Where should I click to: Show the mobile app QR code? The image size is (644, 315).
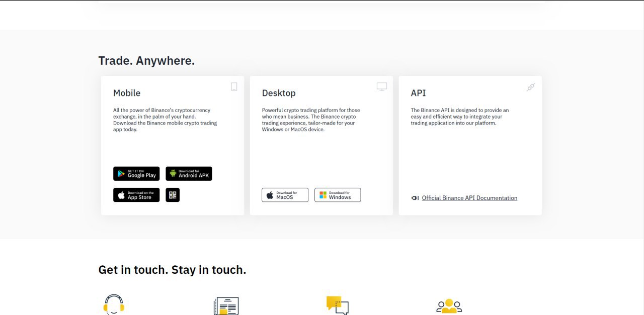[173, 195]
